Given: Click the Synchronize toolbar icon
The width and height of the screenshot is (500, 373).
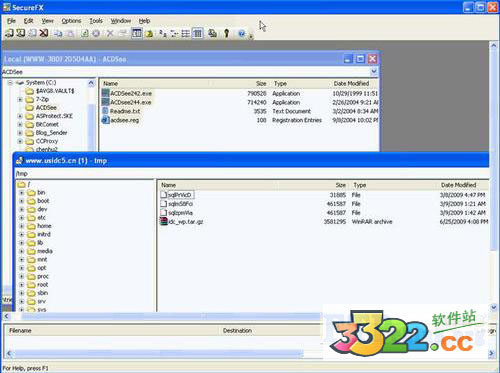Looking at the screenshot, I should 212,33.
